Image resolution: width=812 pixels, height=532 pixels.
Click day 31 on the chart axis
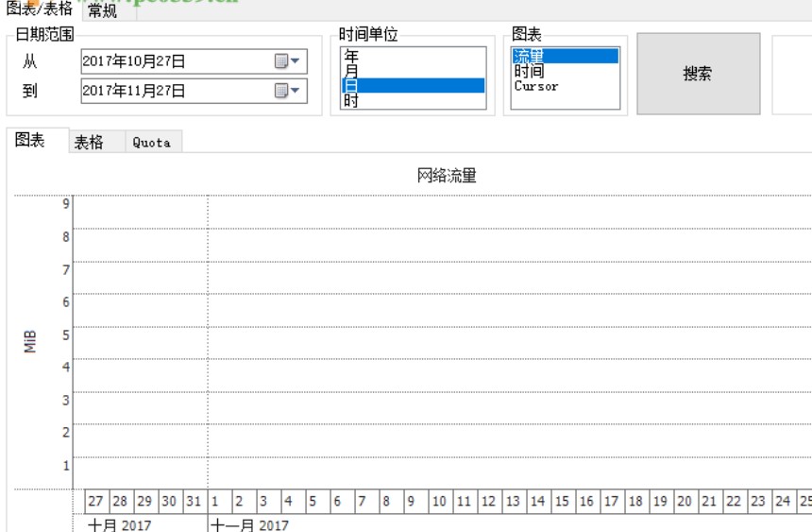tap(194, 501)
